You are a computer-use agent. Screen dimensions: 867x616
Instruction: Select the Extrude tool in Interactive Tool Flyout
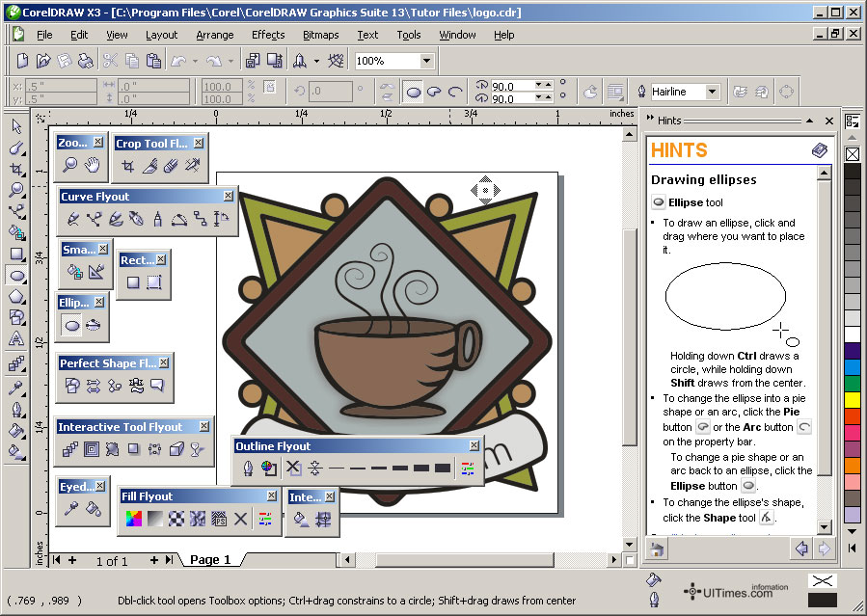[176, 449]
